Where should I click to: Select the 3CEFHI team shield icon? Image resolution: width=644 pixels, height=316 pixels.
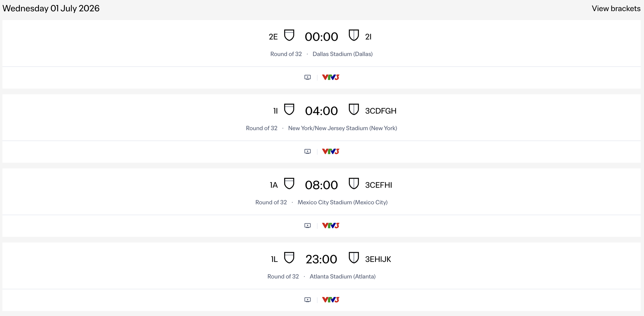(354, 183)
